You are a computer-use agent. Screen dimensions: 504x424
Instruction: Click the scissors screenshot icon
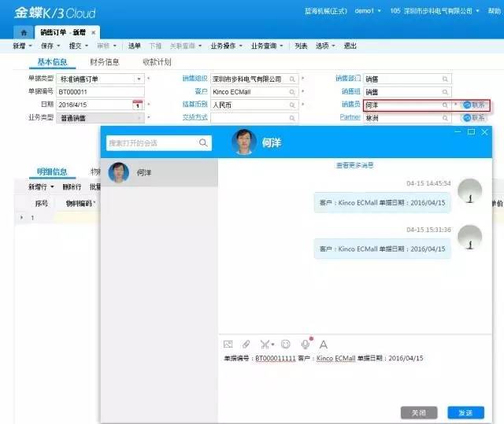pyautogui.click(x=265, y=344)
